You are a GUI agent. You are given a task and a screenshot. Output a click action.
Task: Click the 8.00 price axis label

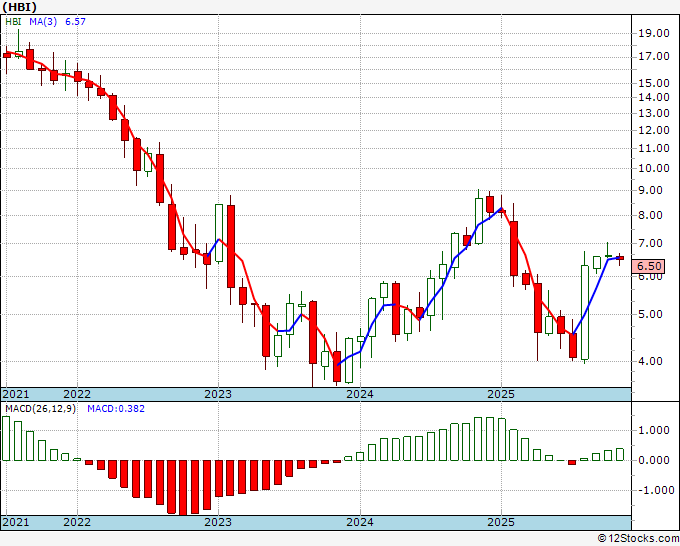(x=650, y=216)
